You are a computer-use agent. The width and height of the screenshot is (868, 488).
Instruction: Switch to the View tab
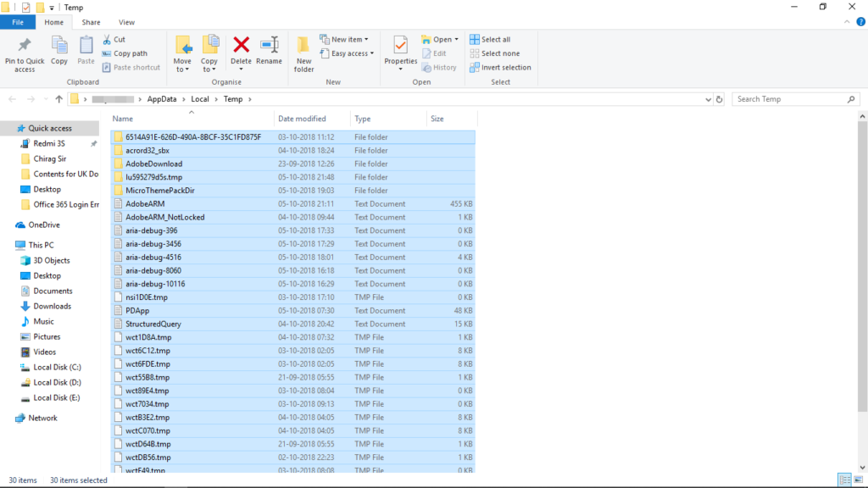(126, 22)
